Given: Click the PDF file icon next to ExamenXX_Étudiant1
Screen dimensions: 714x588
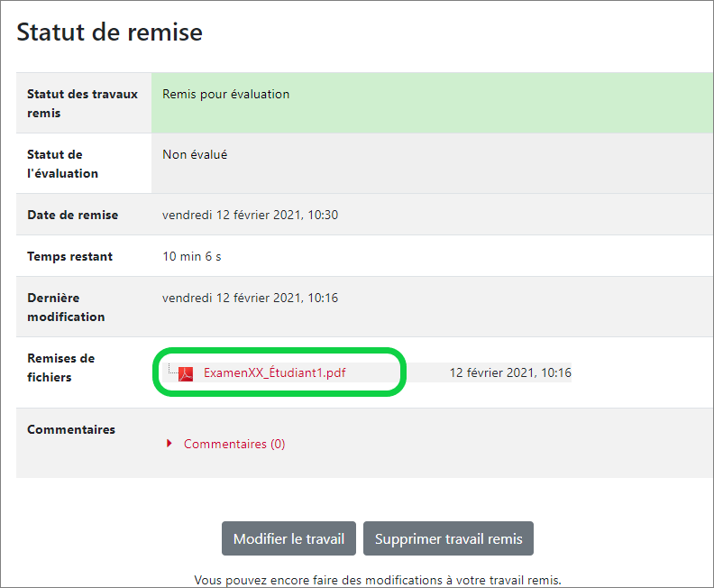Looking at the screenshot, I should click(186, 373).
